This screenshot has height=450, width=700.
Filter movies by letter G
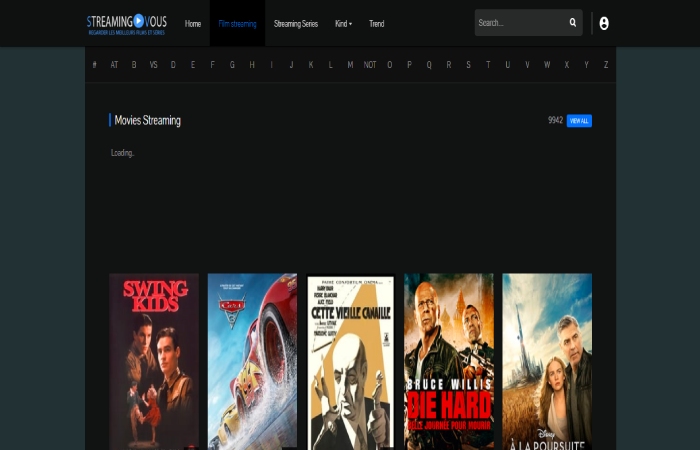[232, 65]
